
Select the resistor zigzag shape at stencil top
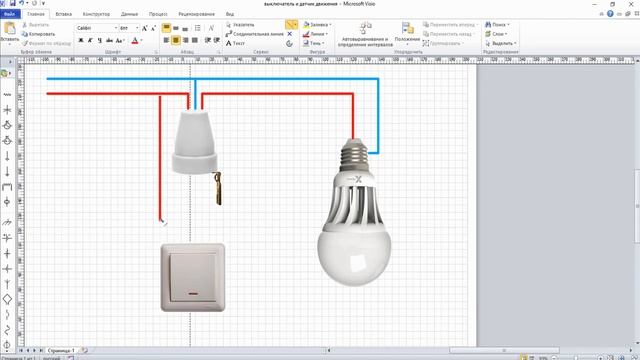tap(7, 94)
